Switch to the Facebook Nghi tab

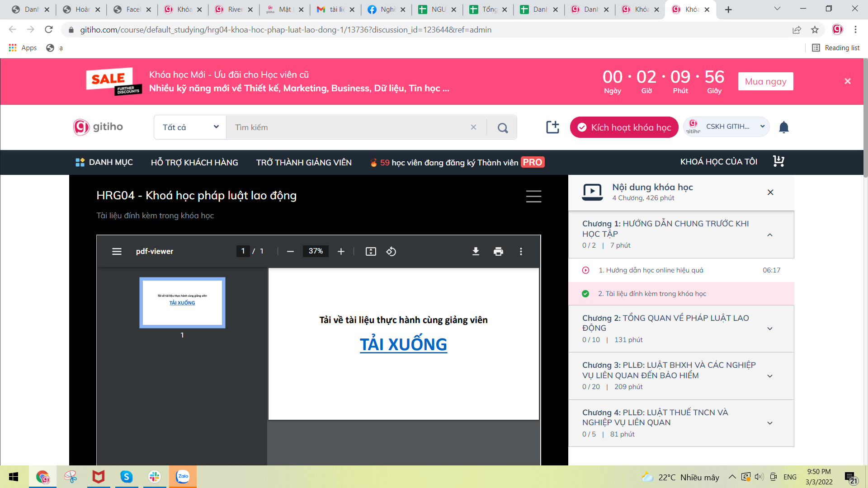point(386,9)
